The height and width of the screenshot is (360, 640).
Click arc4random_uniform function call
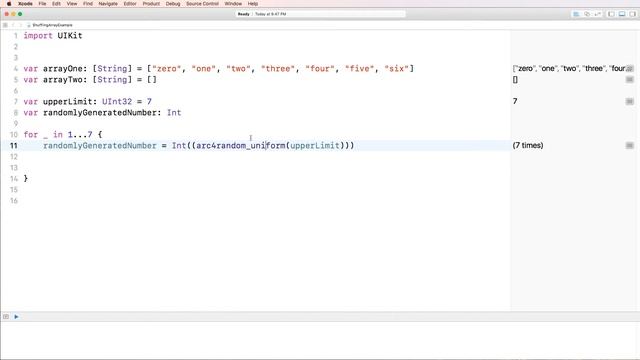tap(241, 145)
